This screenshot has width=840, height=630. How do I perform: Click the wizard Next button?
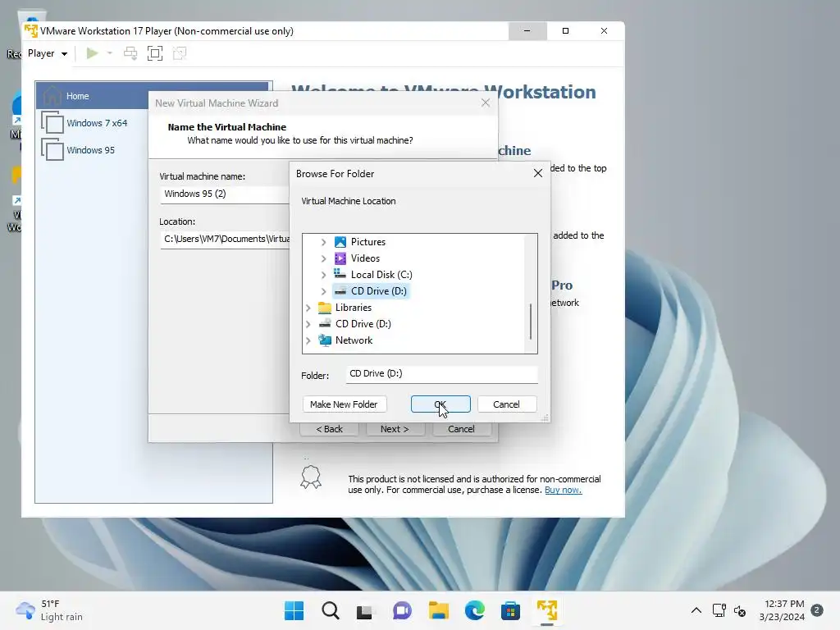[x=395, y=429]
